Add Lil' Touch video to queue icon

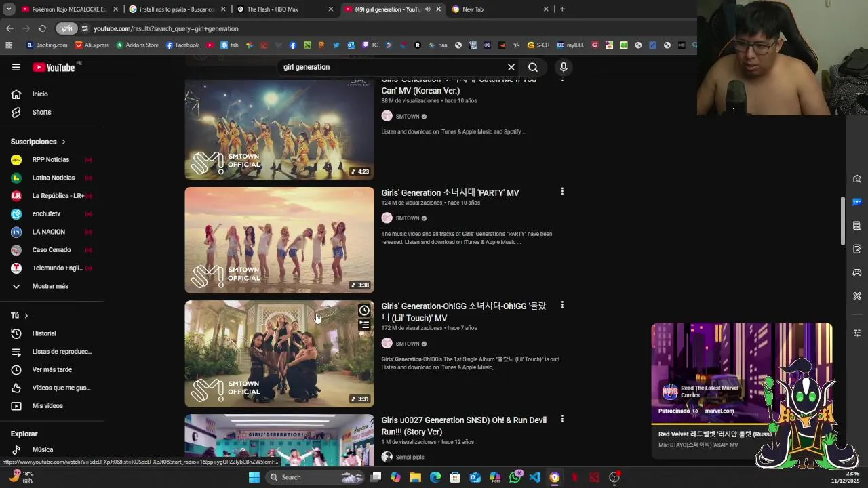(364, 325)
